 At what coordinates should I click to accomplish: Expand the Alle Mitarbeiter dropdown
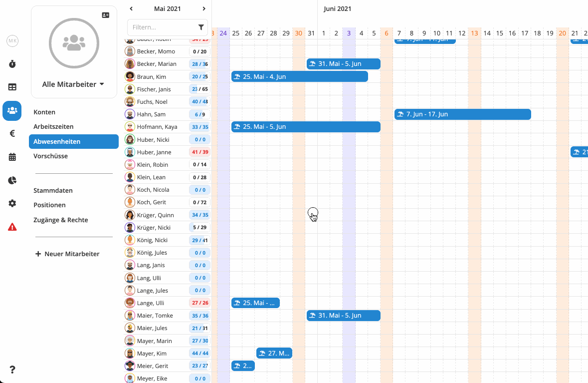coord(73,84)
